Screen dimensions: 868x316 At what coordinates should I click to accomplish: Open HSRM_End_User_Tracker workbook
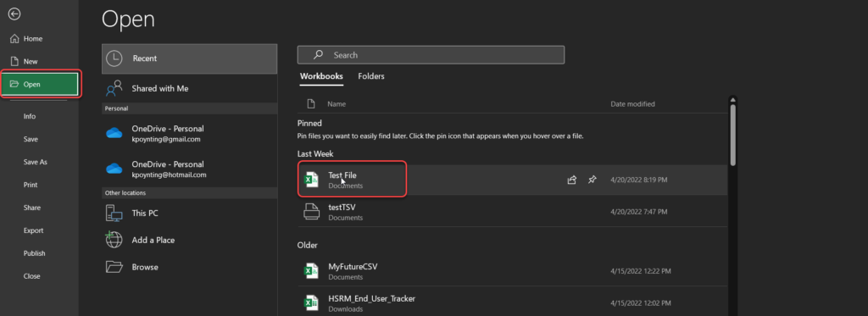(x=512, y=302)
